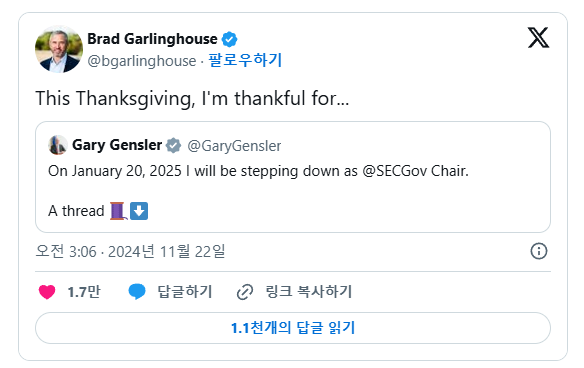Open the quoted tweet about stepping down
584x368 pixels.
(293, 177)
